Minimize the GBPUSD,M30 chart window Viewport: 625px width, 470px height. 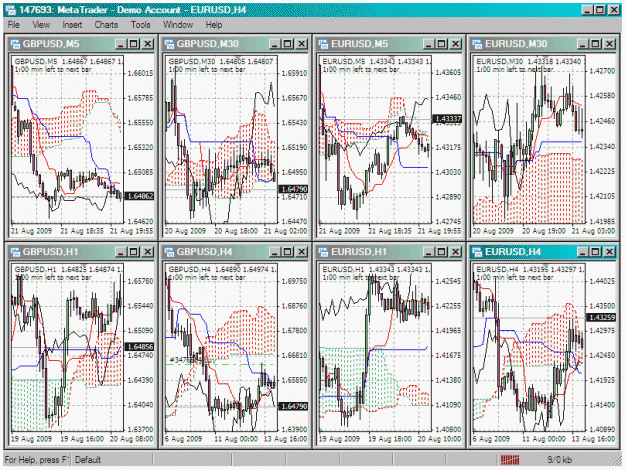point(275,44)
